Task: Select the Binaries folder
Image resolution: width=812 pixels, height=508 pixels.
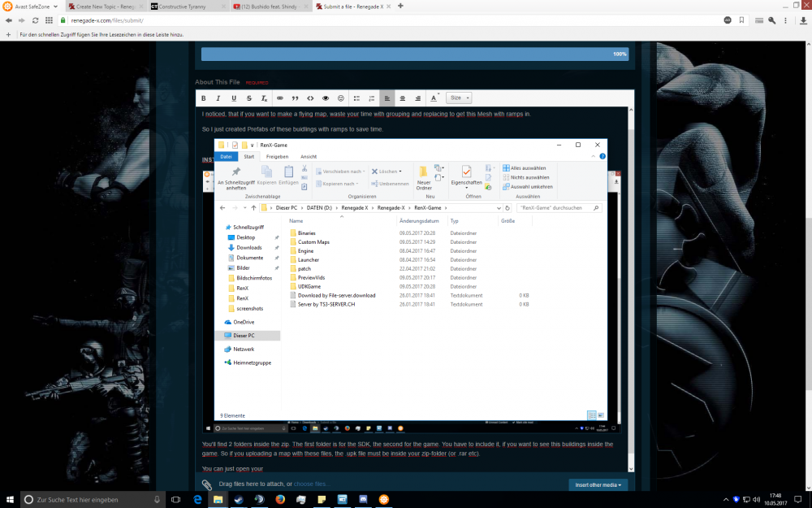Action: pyautogui.click(x=307, y=233)
